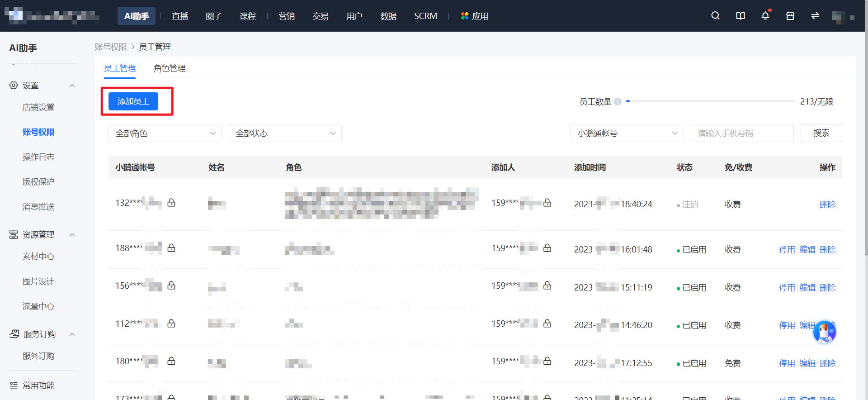Open the 全部状态 dropdown
Image resolution: width=868 pixels, height=400 pixels.
click(x=285, y=133)
